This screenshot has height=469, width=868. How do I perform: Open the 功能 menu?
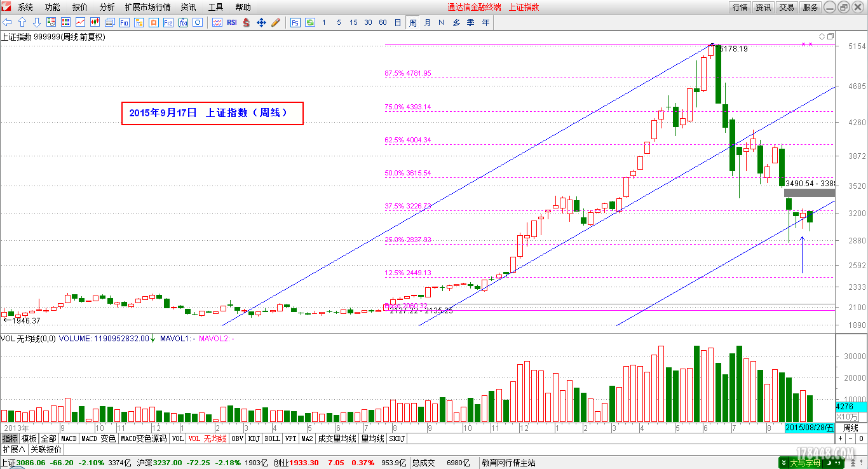pos(53,7)
